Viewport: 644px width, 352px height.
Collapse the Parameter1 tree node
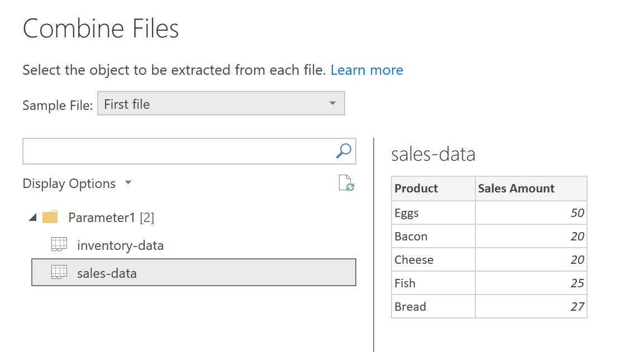tap(31, 218)
